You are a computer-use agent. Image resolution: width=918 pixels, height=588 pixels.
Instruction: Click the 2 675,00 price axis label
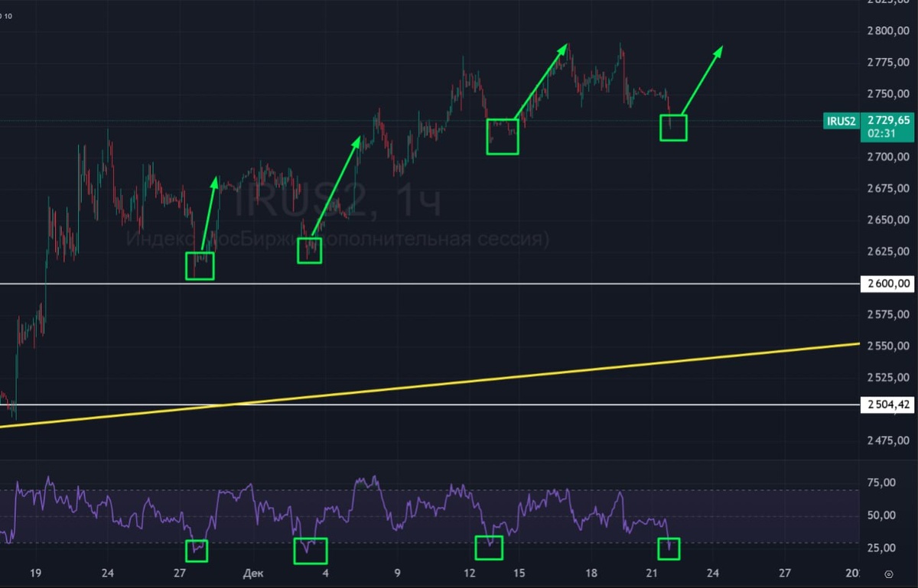coord(888,188)
